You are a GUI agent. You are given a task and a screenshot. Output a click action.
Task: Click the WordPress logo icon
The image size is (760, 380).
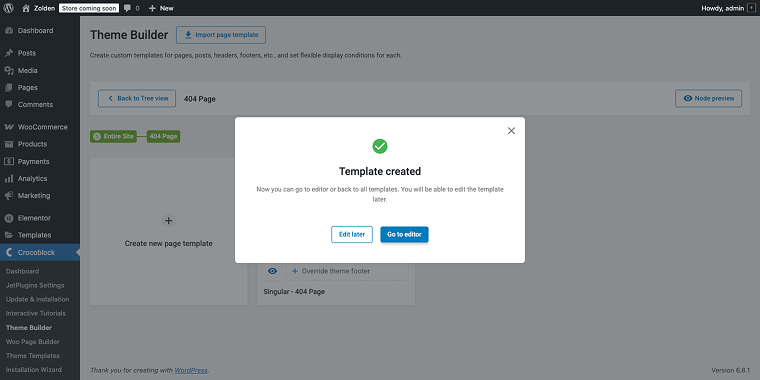[8, 8]
